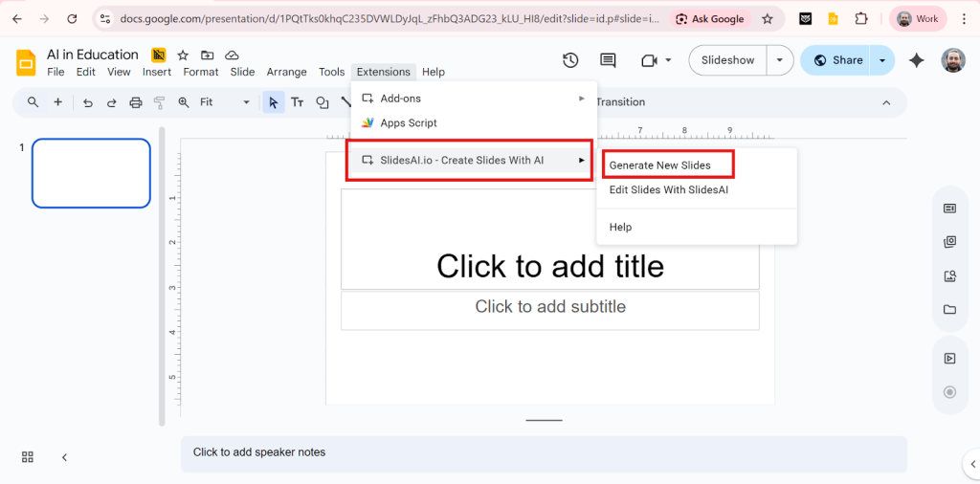Expand the Slideshow options arrow
This screenshot has height=484, width=980.
pyautogui.click(x=779, y=60)
